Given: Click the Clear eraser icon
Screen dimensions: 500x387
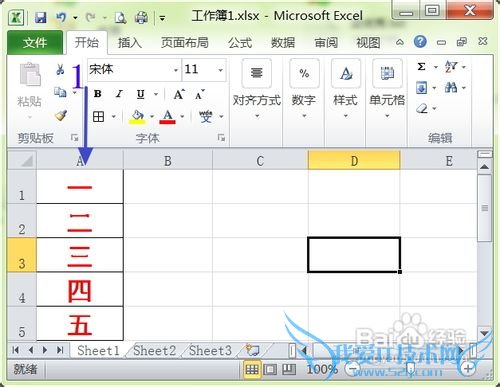Looking at the screenshot, I should 422,108.
